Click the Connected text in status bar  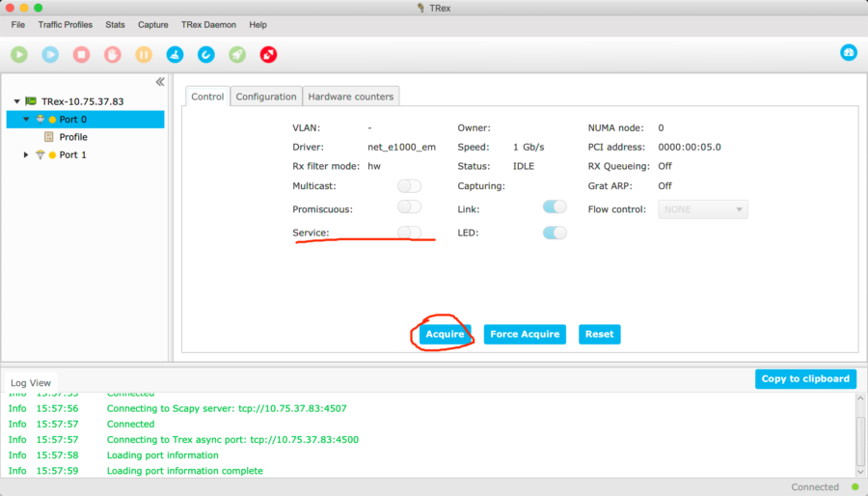point(815,487)
